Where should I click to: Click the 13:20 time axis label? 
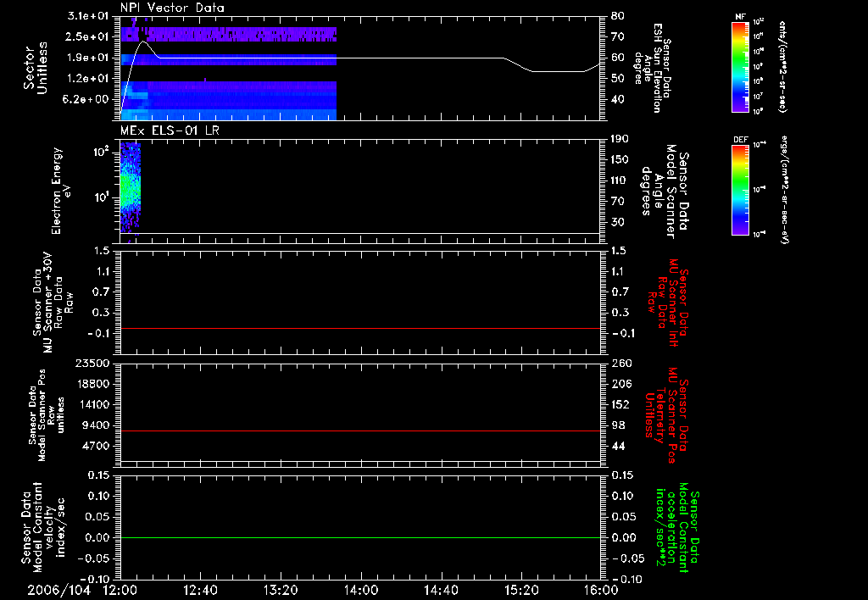coord(281,590)
